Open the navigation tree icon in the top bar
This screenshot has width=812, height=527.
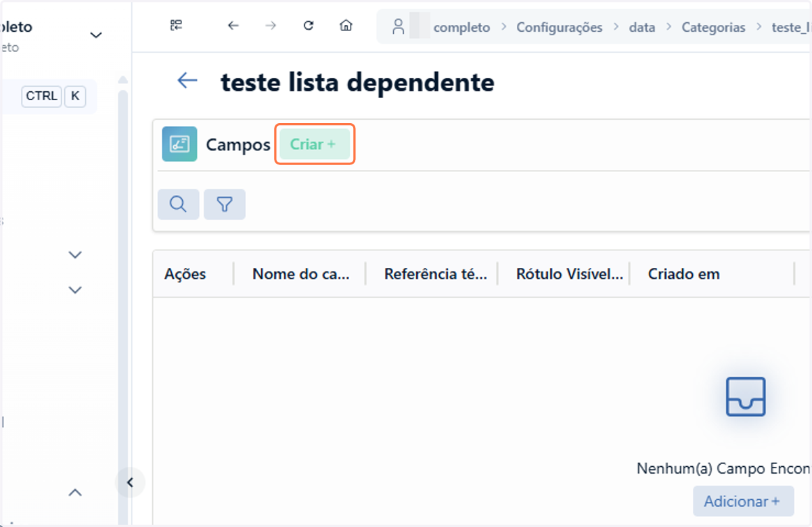tap(176, 26)
